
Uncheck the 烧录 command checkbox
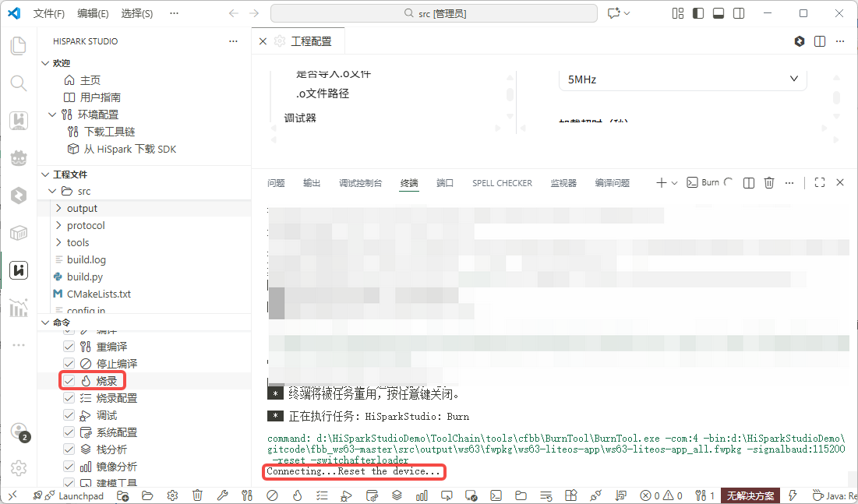pyautogui.click(x=69, y=381)
